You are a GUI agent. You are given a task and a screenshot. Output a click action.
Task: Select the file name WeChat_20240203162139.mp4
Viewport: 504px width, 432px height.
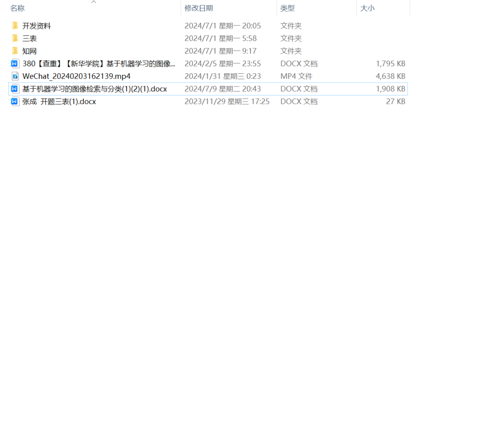[x=76, y=76]
